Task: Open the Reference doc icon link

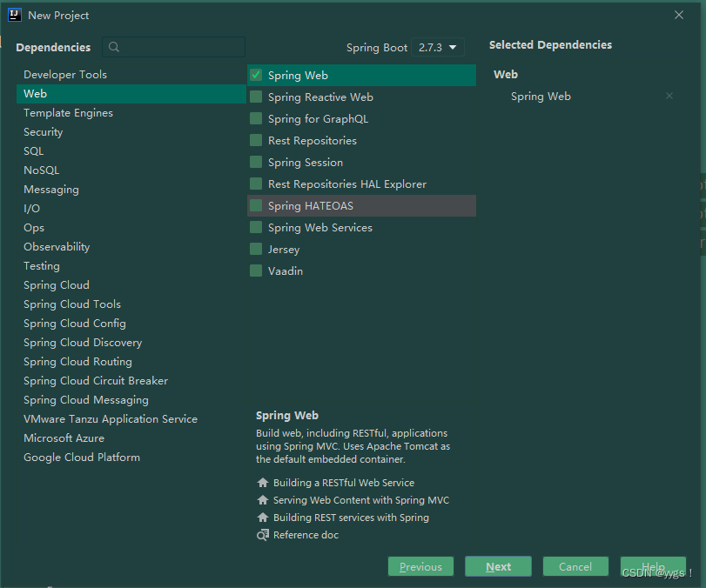Action: tap(263, 535)
